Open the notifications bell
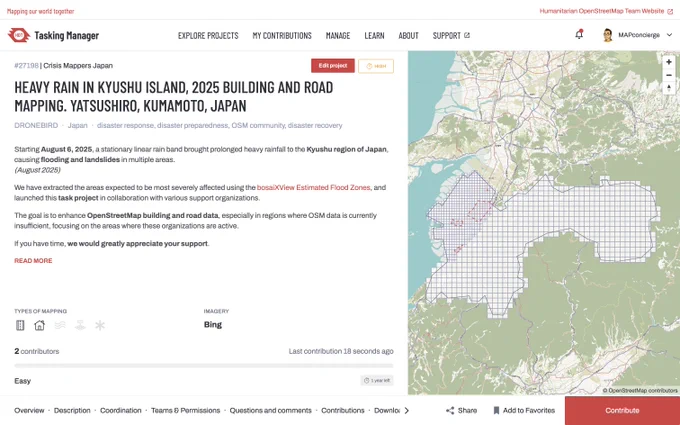This screenshot has width=680, height=425. (x=579, y=35)
